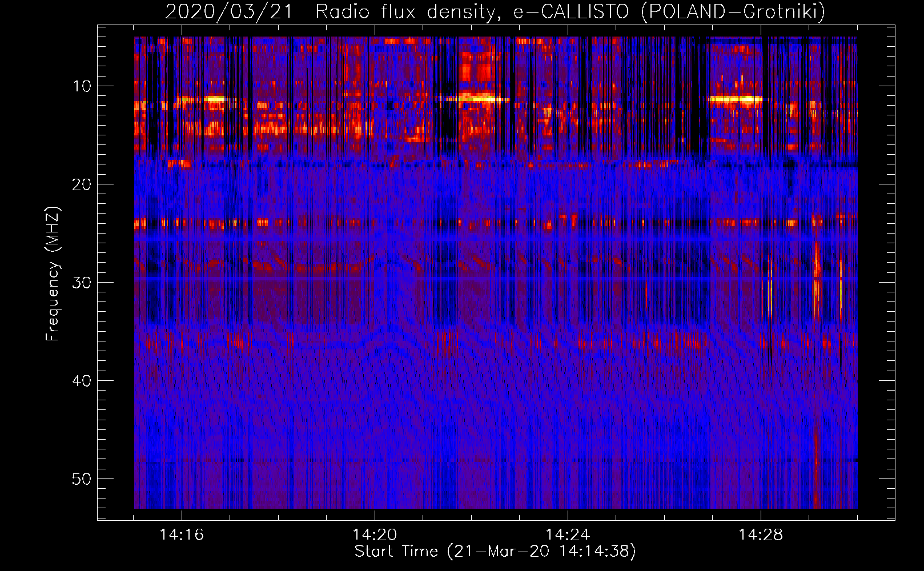The image size is (924, 571).
Task: Click the plot title 'Radio flux density, e-CALLISTO (POLAND-Grotniki)'
Action: tap(570, 11)
